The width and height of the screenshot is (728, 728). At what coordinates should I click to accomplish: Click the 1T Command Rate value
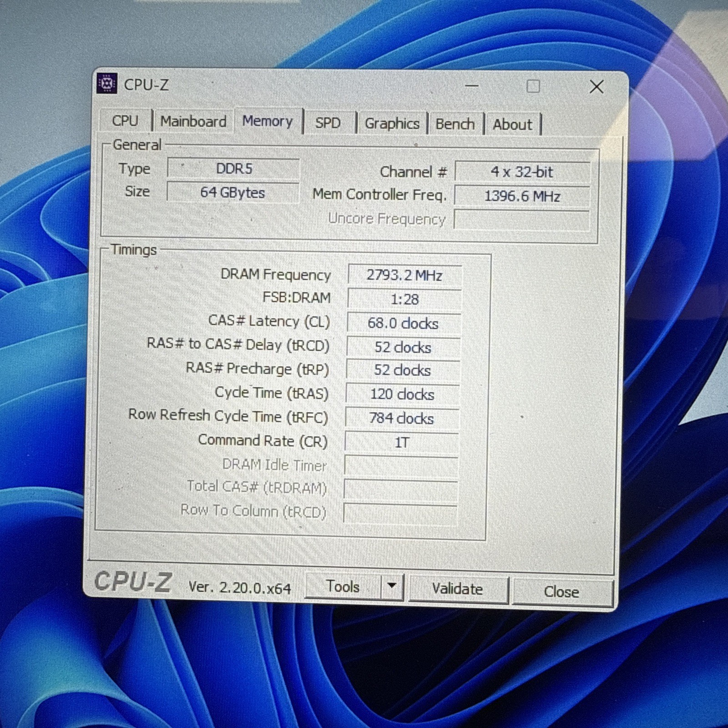click(401, 442)
